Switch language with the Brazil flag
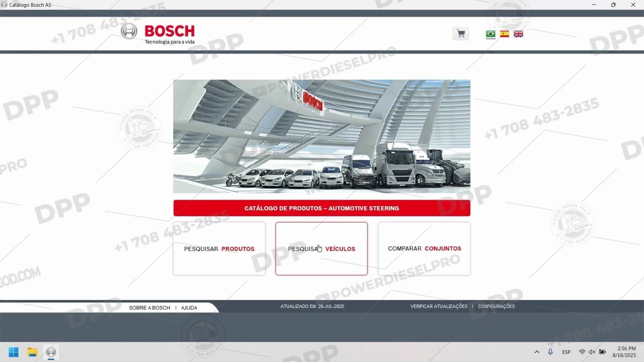This screenshot has height=362, width=644. (491, 34)
